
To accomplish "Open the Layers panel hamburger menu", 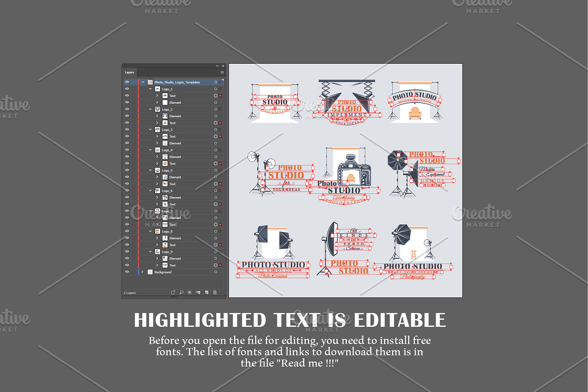I will pos(222,72).
